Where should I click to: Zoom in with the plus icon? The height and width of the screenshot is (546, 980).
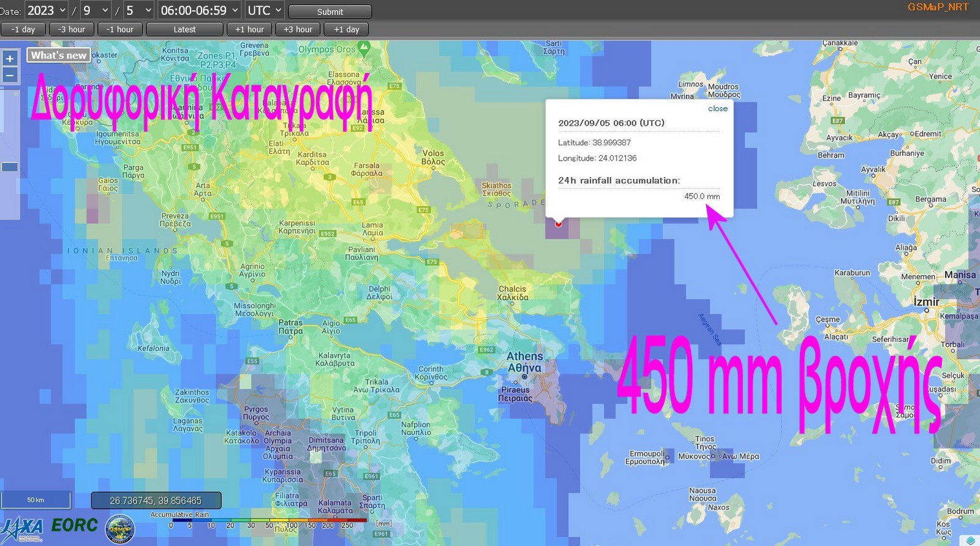(10, 59)
